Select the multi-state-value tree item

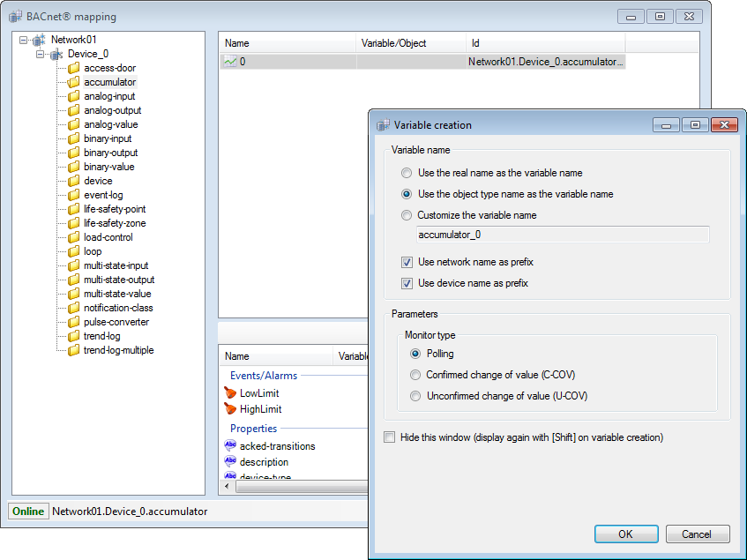coord(117,295)
